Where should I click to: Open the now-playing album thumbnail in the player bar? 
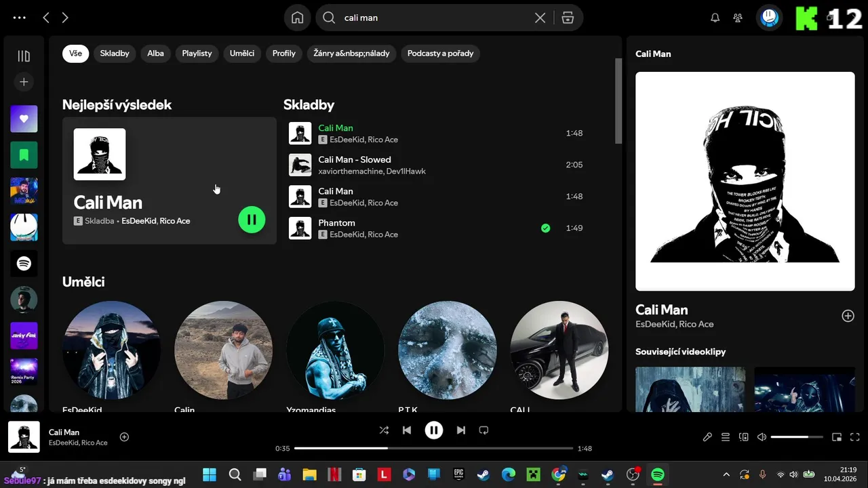[24, 437]
